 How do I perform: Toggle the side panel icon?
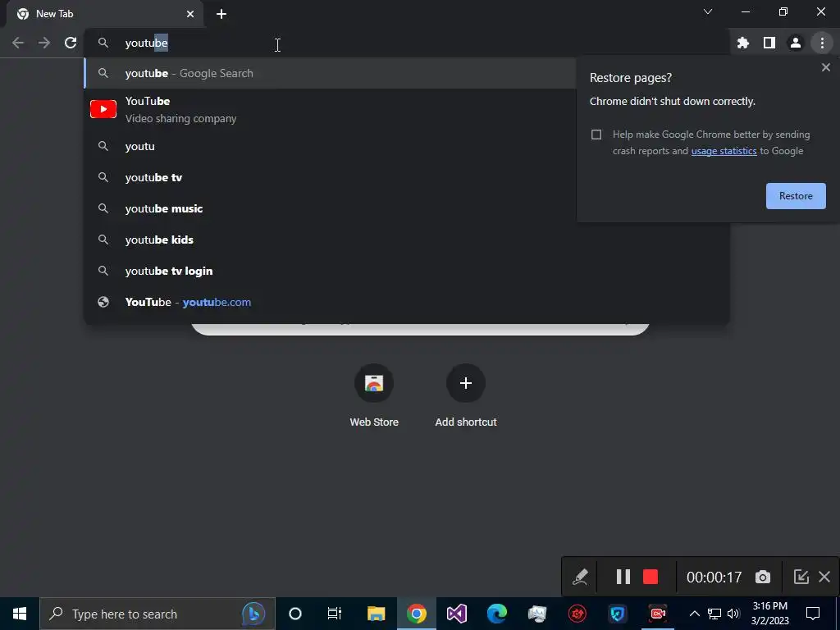[x=769, y=43]
